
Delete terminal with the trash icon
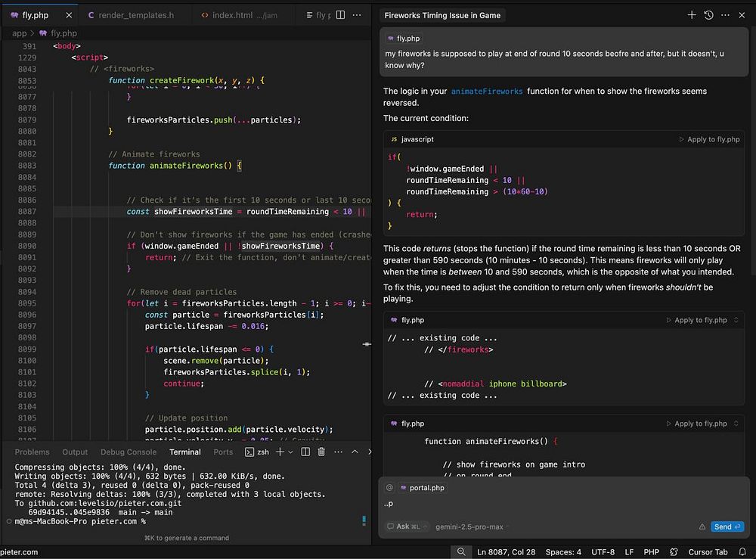click(x=321, y=452)
